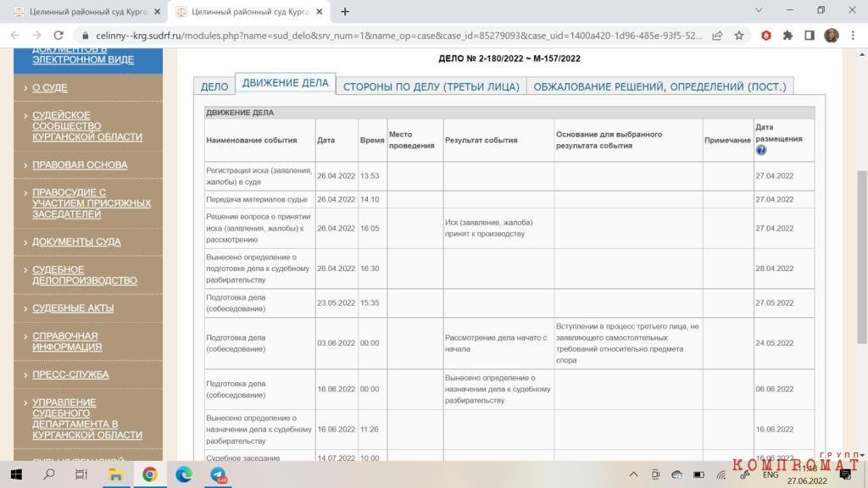Open the ПРАВОВАЯ ОСНОВА link

pyautogui.click(x=80, y=165)
